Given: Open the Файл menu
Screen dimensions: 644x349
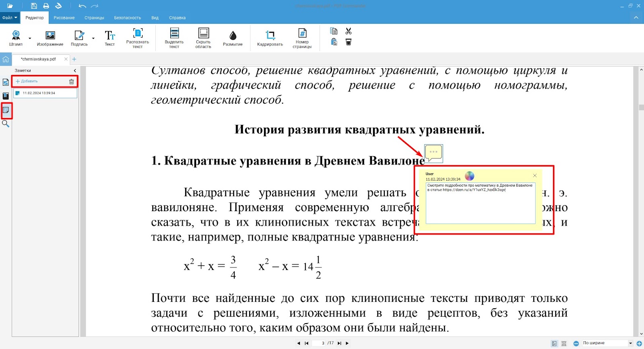Looking at the screenshot, I should pyautogui.click(x=10, y=18).
